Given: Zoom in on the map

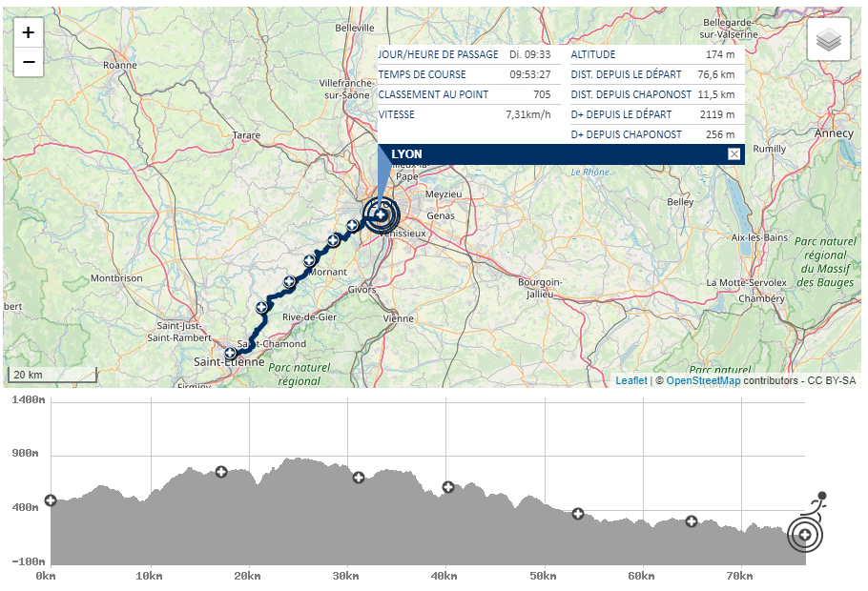Looking at the screenshot, I should click(x=29, y=32).
